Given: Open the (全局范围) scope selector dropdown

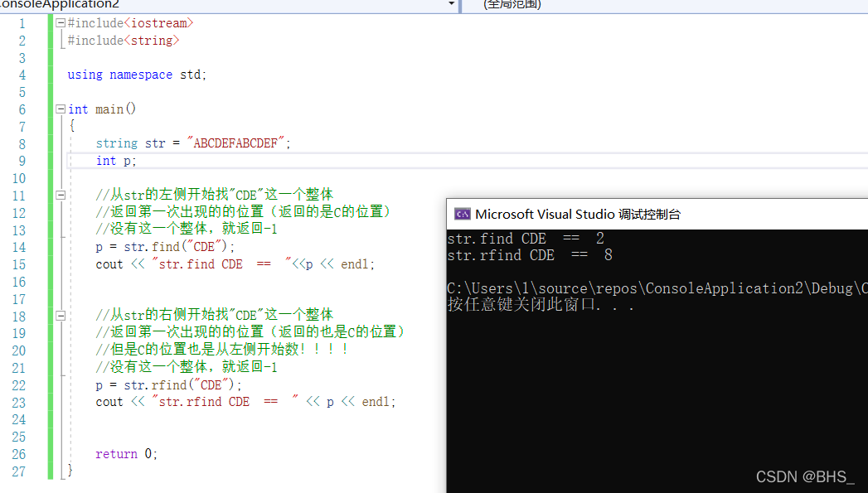Looking at the screenshot, I should (580, 5).
